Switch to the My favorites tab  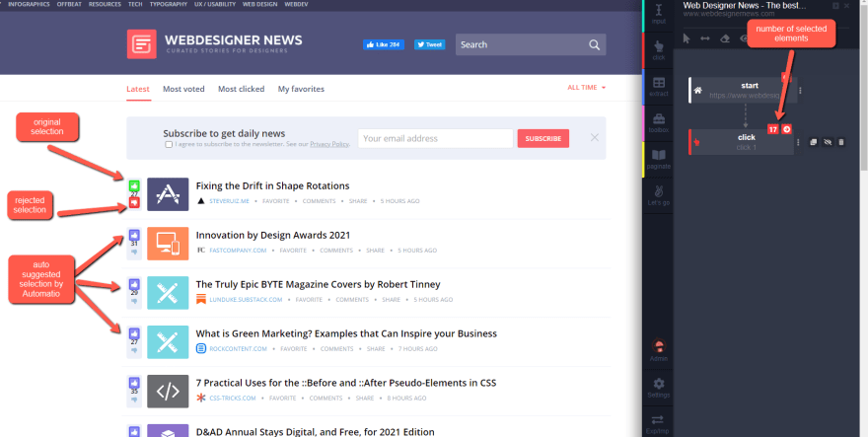pyautogui.click(x=301, y=89)
